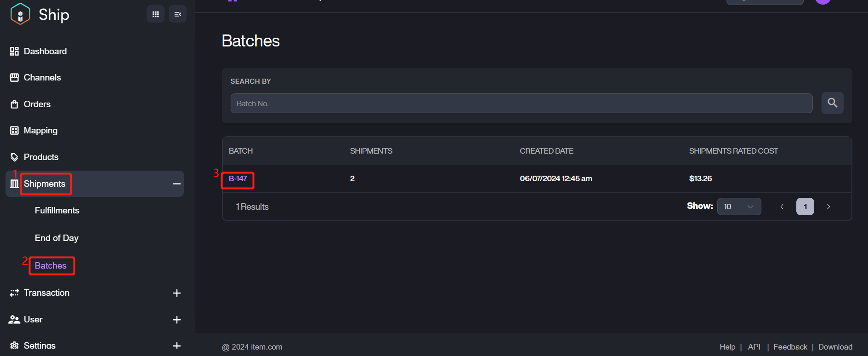Open the apps grid icon
868x356 pixels.
coord(155,14)
